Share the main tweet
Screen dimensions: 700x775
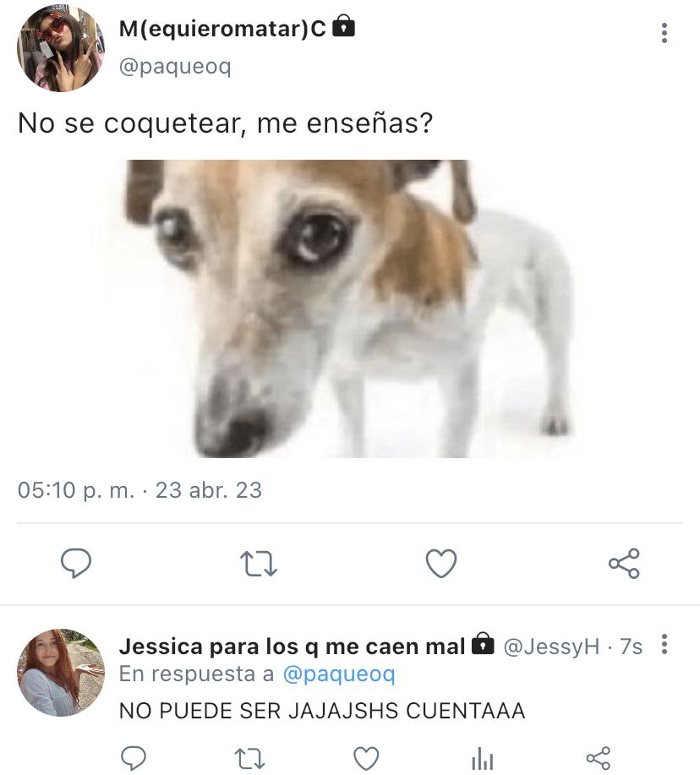[x=624, y=563]
